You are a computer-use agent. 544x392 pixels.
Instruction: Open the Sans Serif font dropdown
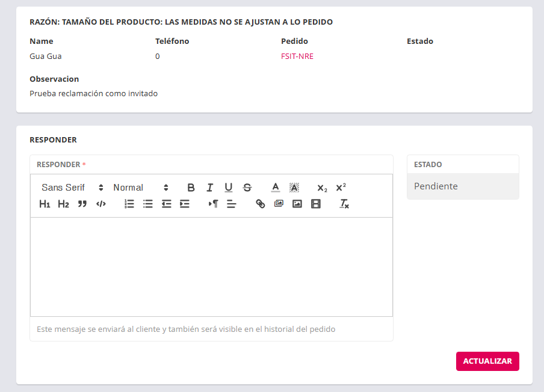(x=72, y=188)
